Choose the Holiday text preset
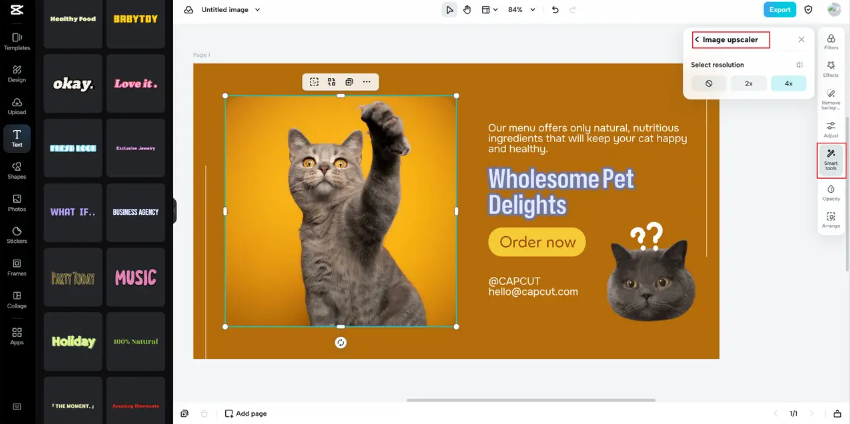Viewport: 850px width, 424px height. [73, 342]
